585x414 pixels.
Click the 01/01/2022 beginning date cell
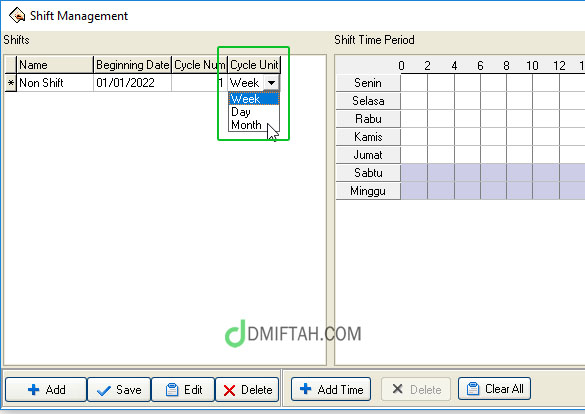pyautogui.click(x=132, y=82)
